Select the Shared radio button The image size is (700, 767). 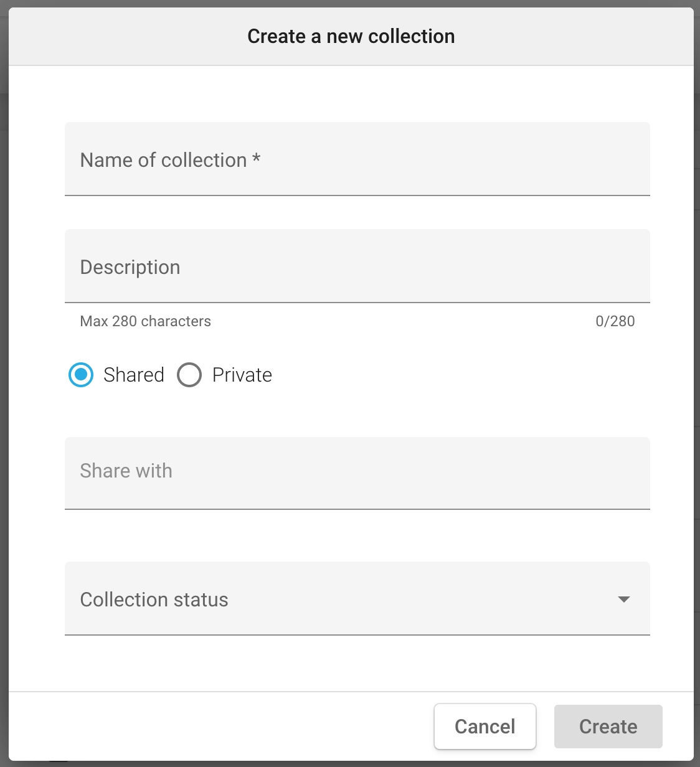(x=81, y=375)
